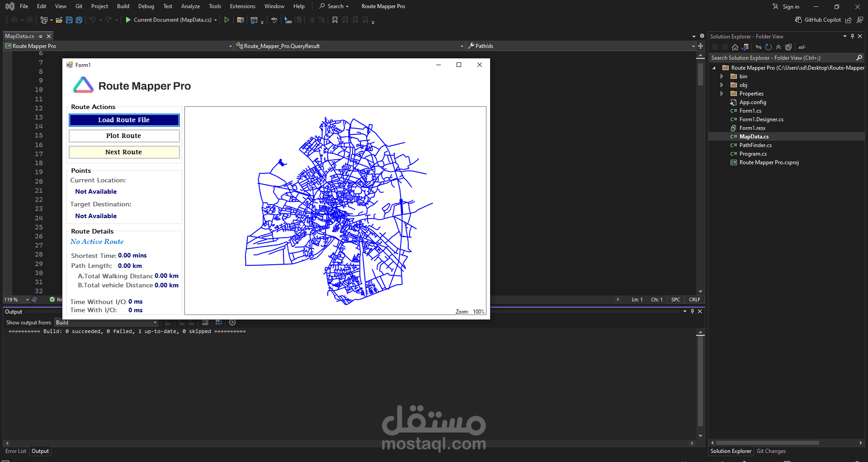Toggle the bookmark icon in toolbar
This screenshot has height=462, width=868.
point(335,20)
